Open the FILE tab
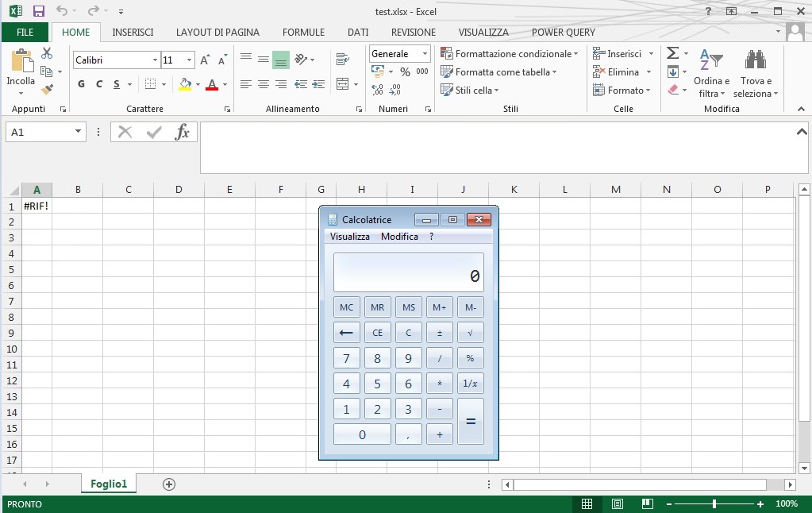 click(x=25, y=32)
